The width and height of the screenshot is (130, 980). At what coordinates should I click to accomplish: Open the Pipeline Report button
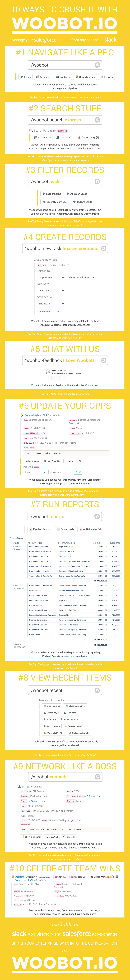pos(40,529)
